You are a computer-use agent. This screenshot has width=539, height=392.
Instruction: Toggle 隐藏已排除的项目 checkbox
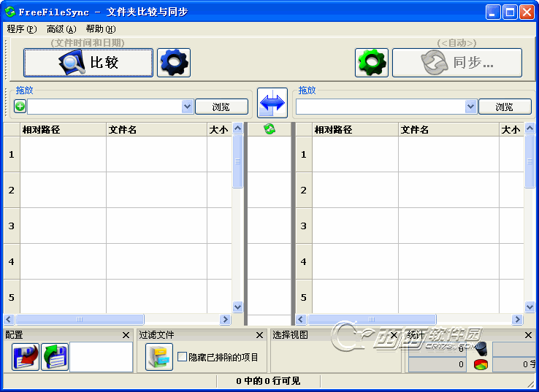(x=182, y=357)
